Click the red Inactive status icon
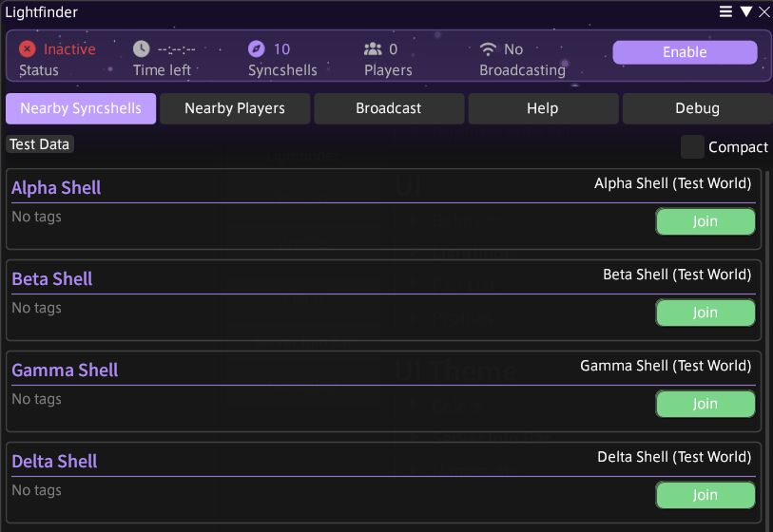Image resolution: width=773 pixels, height=532 pixels. coord(28,49)
